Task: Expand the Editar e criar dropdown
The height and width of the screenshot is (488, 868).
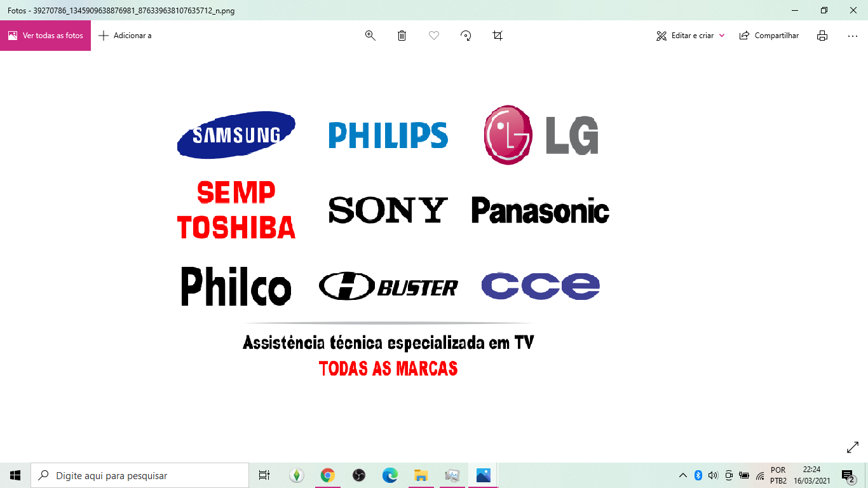Action: [x=691, y=36]
